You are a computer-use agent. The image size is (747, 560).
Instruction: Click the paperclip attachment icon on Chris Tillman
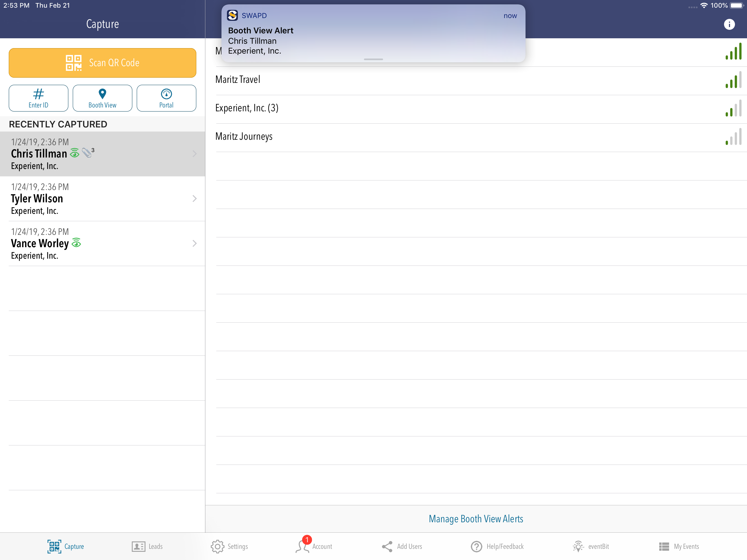[x=87, y=153]
